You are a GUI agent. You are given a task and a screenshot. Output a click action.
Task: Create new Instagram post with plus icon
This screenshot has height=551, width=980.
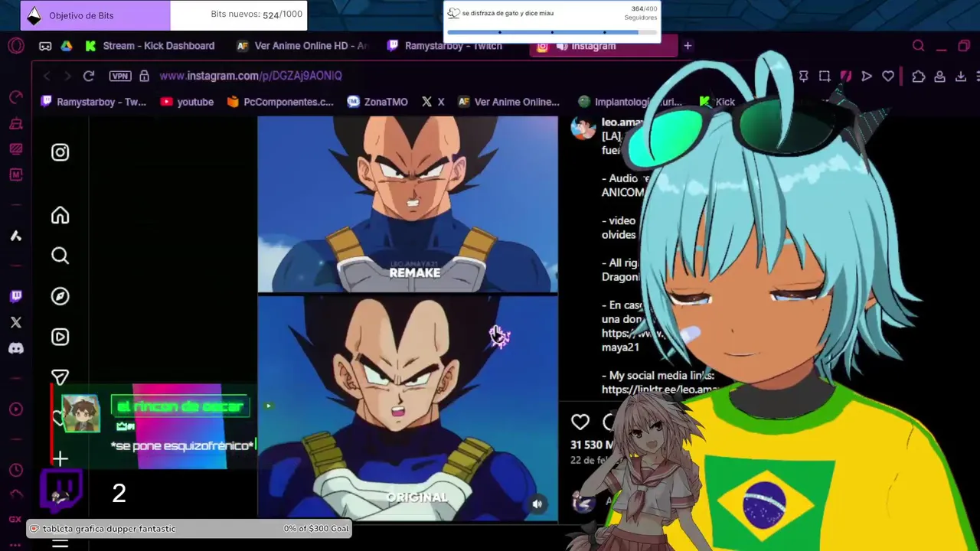(x=60, y=458)
